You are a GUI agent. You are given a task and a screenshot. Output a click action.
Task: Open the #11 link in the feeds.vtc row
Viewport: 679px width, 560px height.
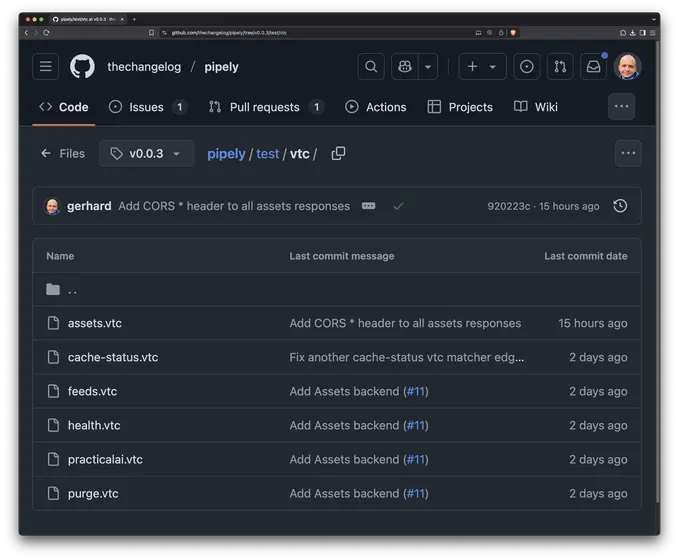coord(416,392)
